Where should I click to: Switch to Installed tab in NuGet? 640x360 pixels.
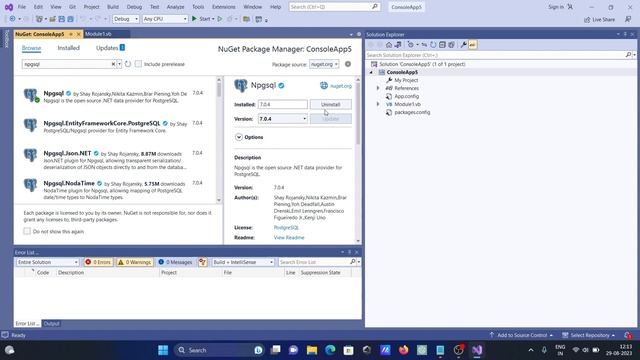[x=69, y=48]
